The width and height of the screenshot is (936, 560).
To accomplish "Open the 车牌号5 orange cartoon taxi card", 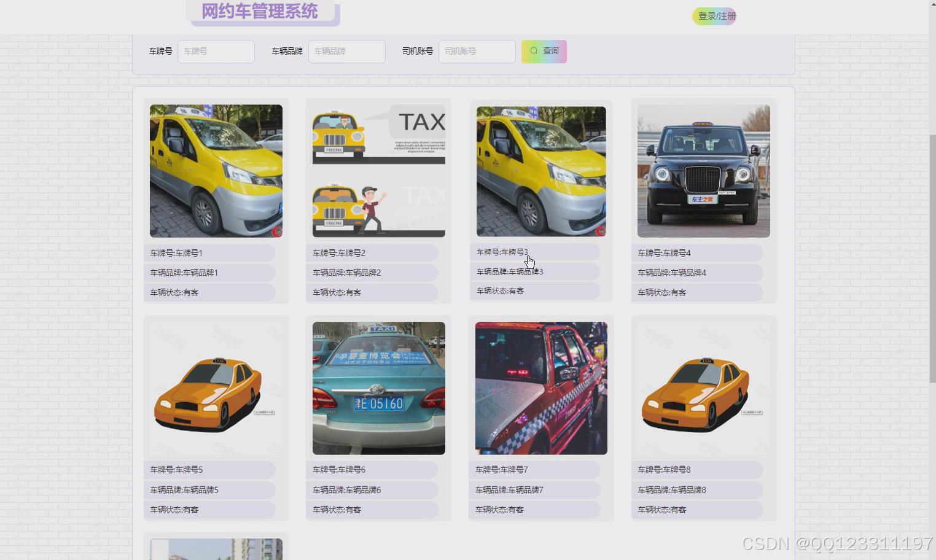I will (x=216, y=387).
